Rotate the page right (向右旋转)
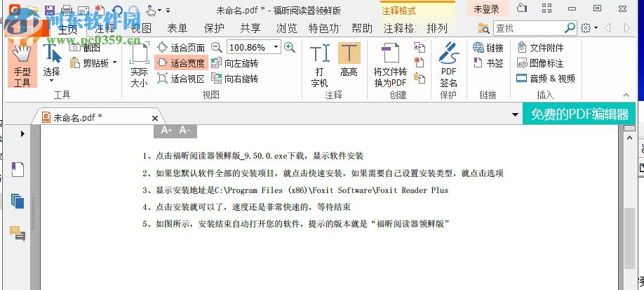 point(234,78)
